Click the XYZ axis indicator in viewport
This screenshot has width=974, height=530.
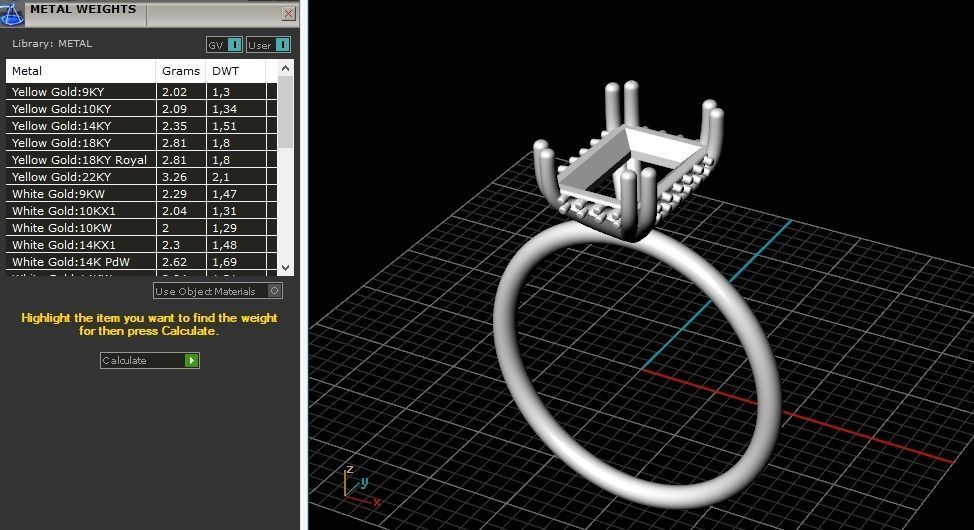coord(361,485)
